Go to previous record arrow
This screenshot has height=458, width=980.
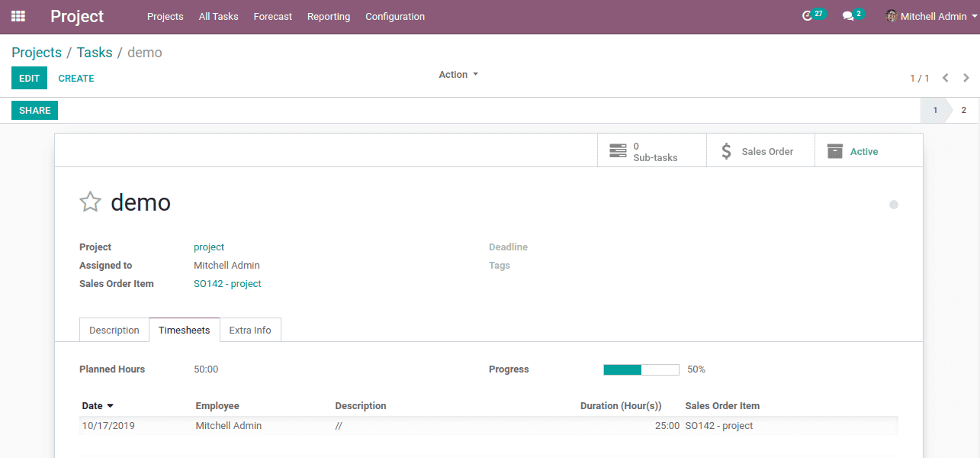pyautogui.click(x=946, y=78)
